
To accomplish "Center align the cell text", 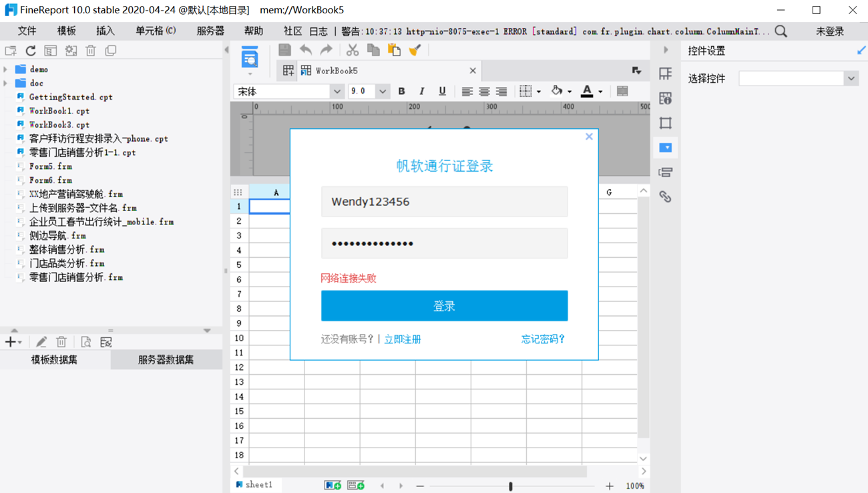I will tap(484, 92).
